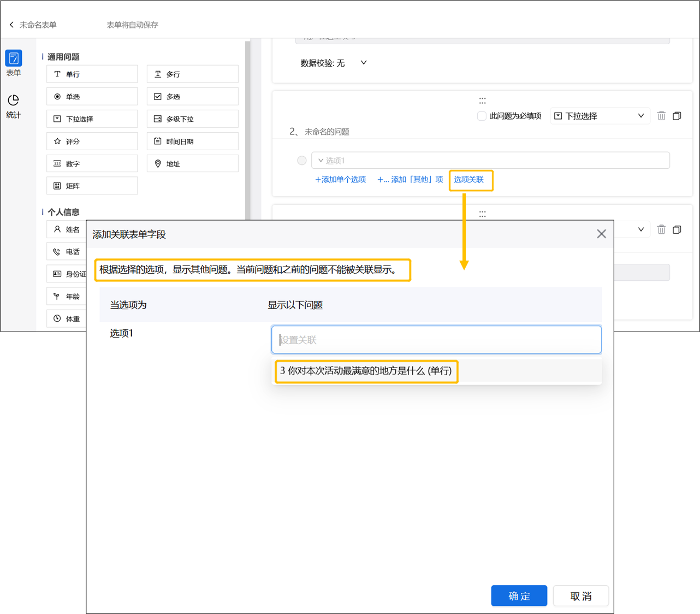Image resolution: width=700 pixels, height=614 pixels.
Task: Click 添加单个选项 link
Action: 340,180
